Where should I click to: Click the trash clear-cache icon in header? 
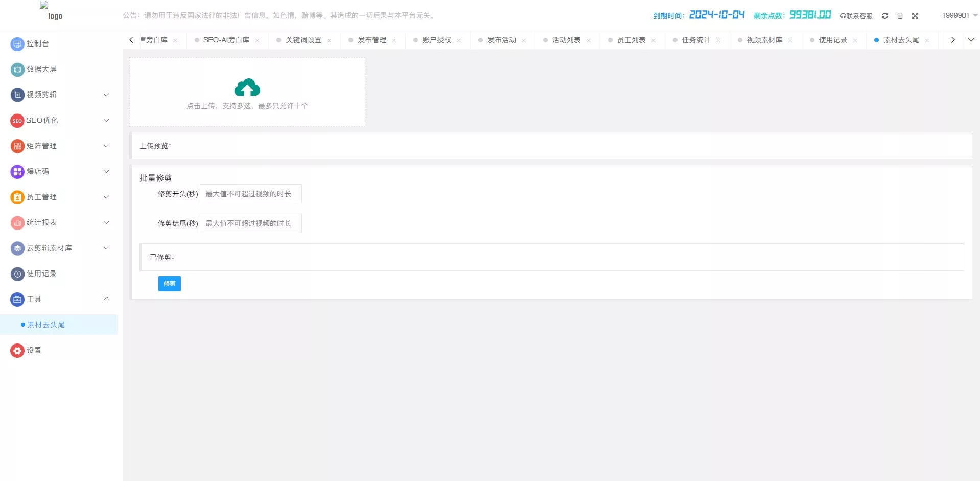(x=900, y=16)
